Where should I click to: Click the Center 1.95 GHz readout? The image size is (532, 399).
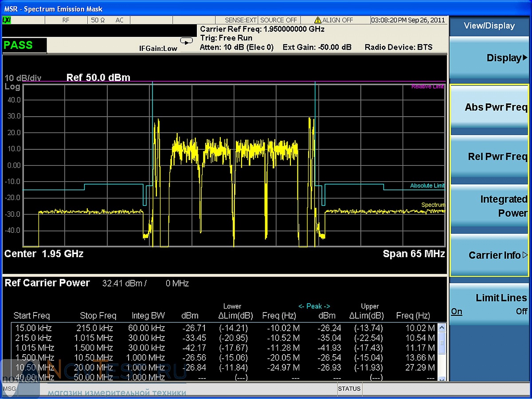click(x=44, y=254)
